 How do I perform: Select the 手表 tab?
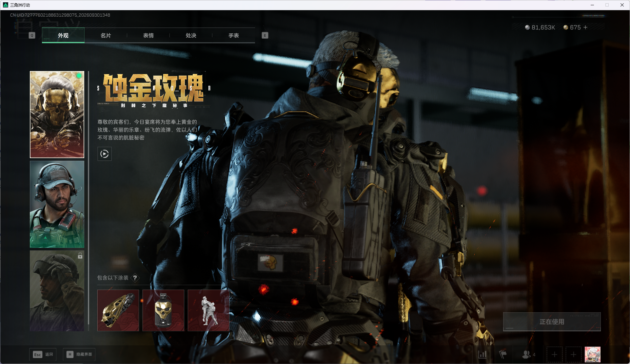234,35
